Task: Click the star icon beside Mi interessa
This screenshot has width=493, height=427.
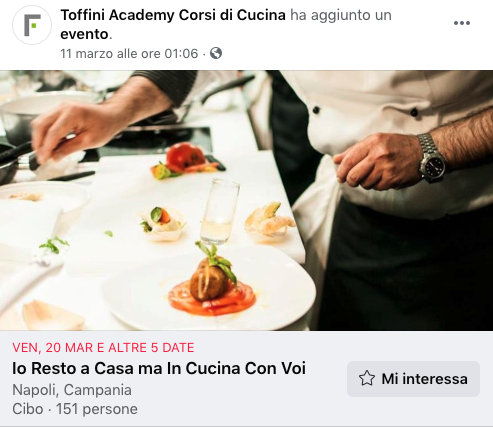Action: [x=367, y=379]
